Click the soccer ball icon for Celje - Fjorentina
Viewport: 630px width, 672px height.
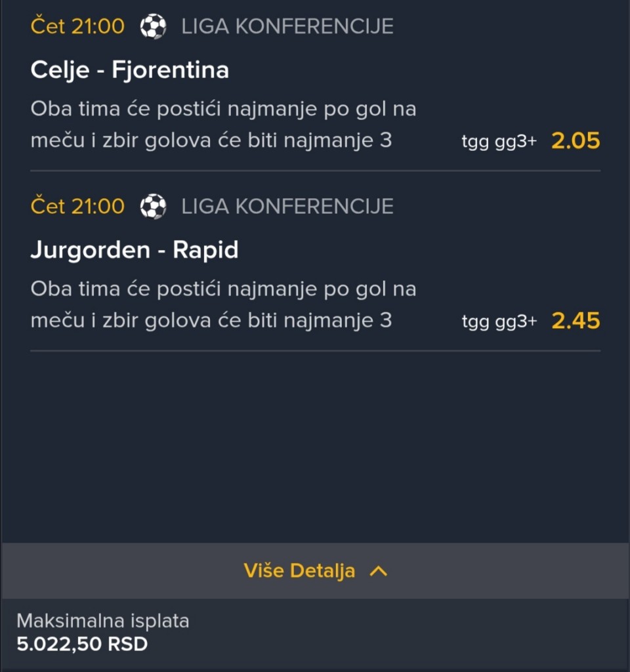(x=153, y=27)
